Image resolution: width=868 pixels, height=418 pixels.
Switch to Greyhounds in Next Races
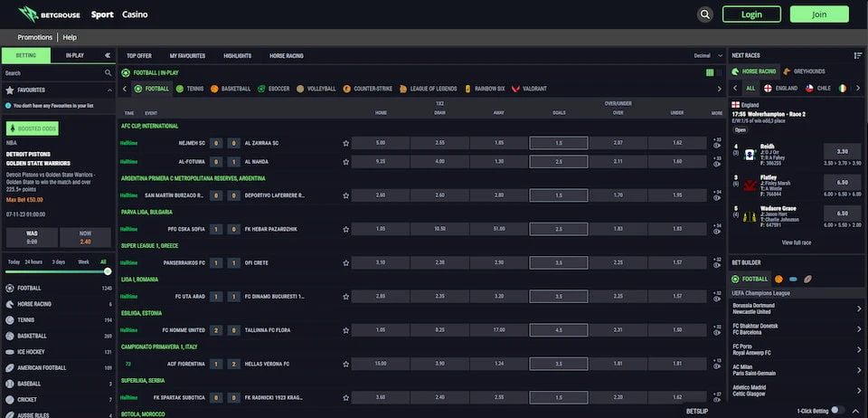tap(803, 71)
